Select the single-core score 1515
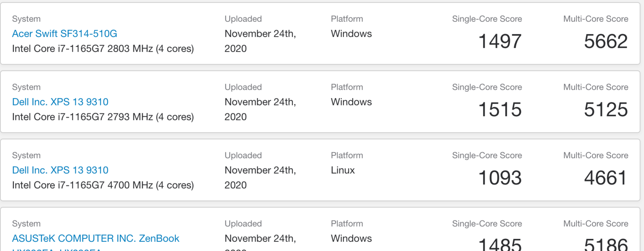The image size is (644, 251). coord(500,110)
